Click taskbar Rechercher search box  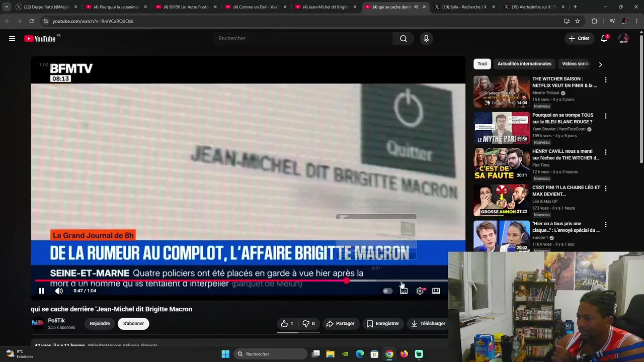271,354
